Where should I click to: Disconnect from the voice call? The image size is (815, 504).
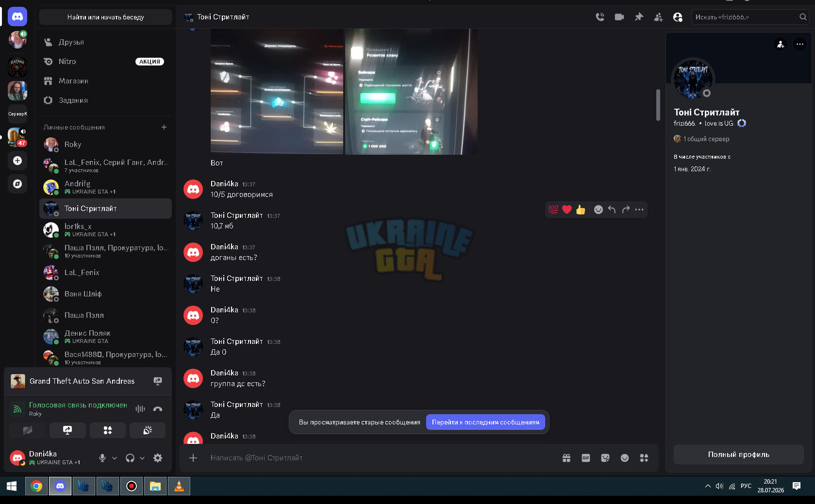158,409
